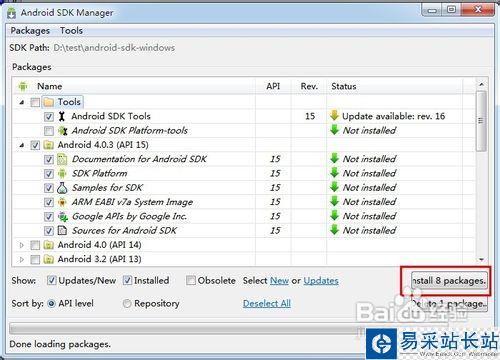Click the Android SDK Manager title bar icon
Image resolution: width=500 pixels, height=360 pixels.
(12, 13)
